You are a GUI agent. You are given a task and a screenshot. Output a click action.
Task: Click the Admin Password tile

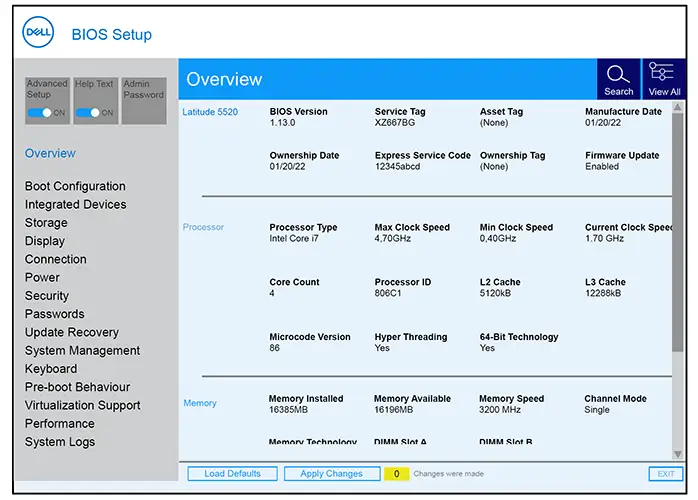click(x=144, y=101)
